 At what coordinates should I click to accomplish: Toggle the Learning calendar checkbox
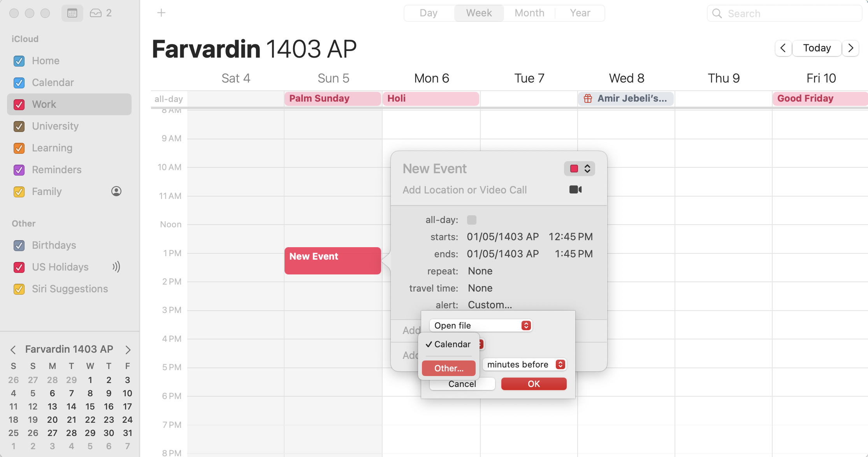(19, 148)
